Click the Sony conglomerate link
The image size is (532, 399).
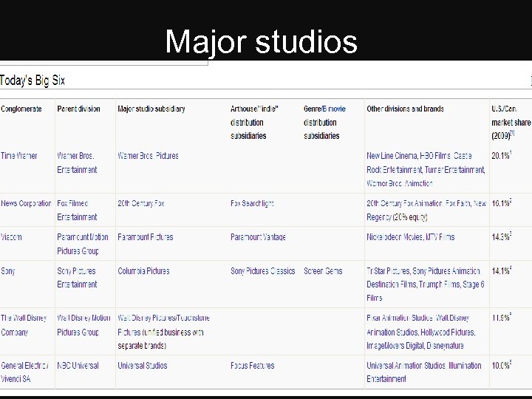tap(8, 270)
